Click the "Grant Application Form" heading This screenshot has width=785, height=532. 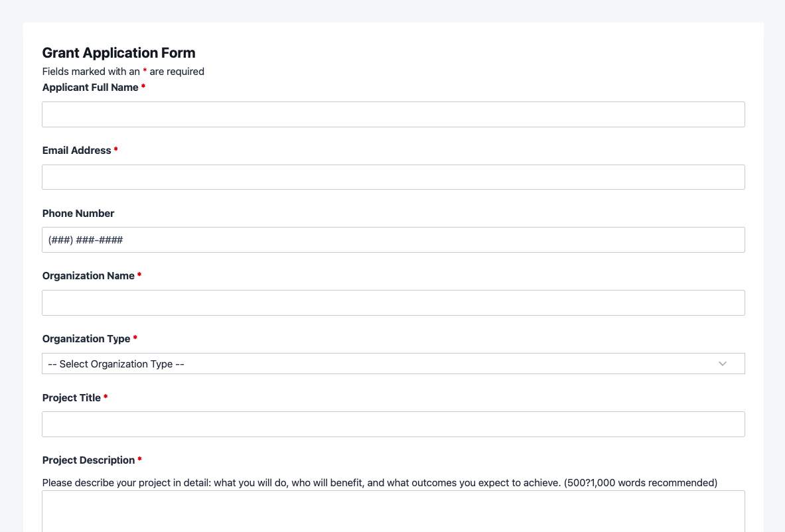119,53
